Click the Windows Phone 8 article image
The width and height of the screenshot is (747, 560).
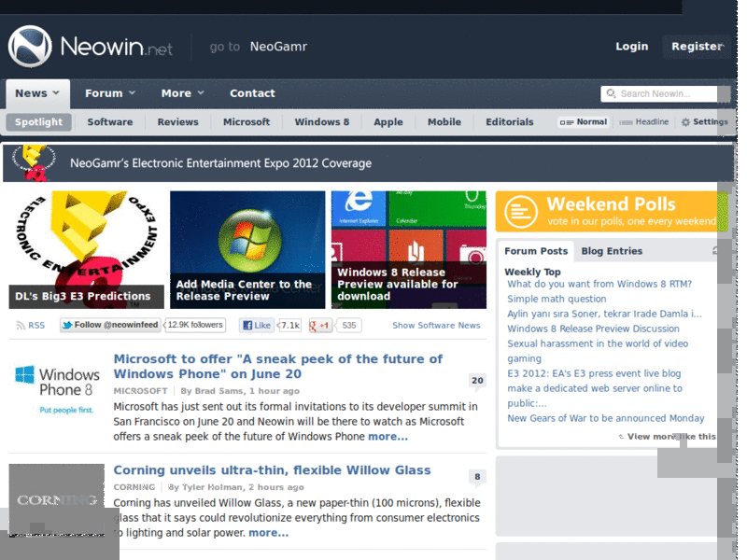(x=57, y=388)
